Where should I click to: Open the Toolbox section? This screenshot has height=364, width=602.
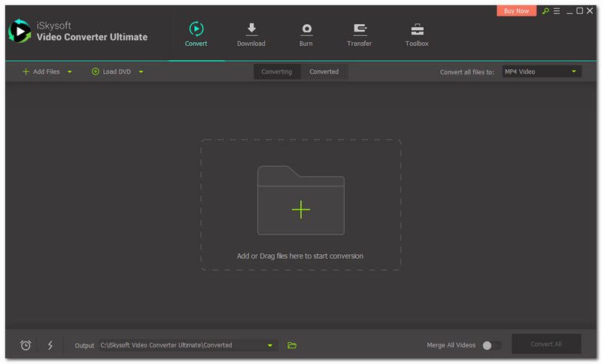pyautogui.click(x=416, y=35)
